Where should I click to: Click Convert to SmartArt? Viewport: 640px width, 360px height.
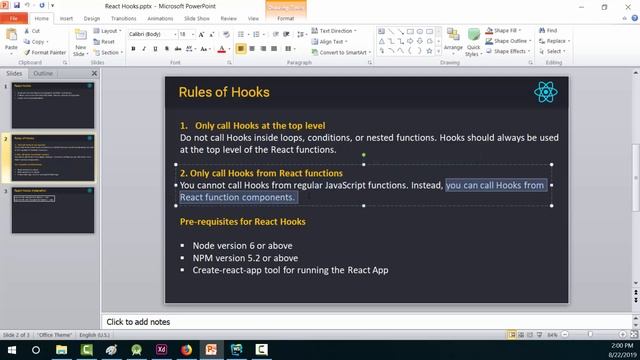click(342, 53)
